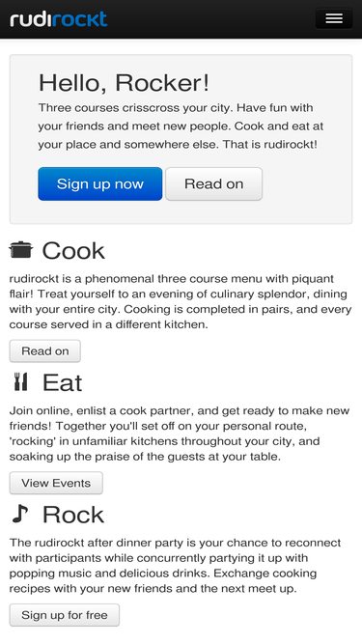Select the Read on button under Cook
The image size is (362, 644).
pyautogui.click(x=45, y=351)
